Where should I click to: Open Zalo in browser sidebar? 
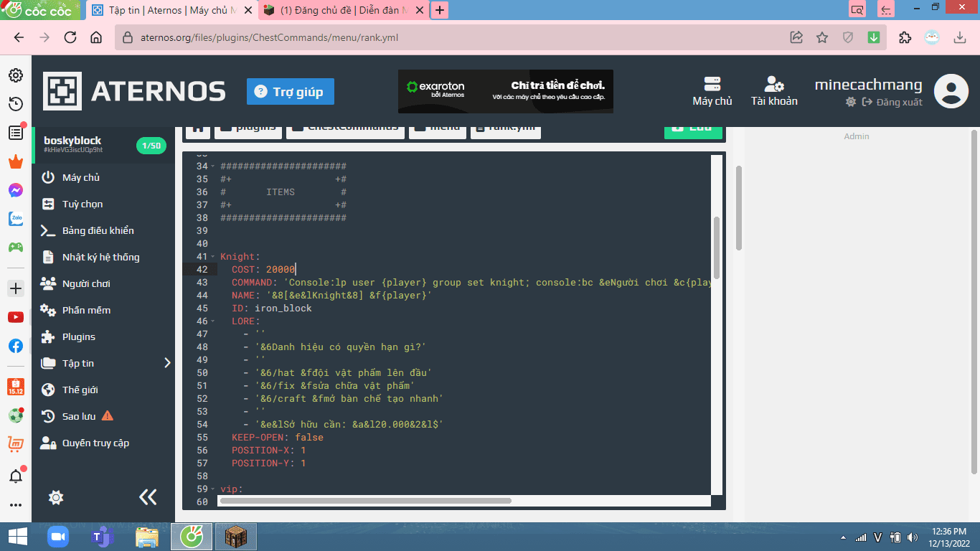tap(15, 219)
